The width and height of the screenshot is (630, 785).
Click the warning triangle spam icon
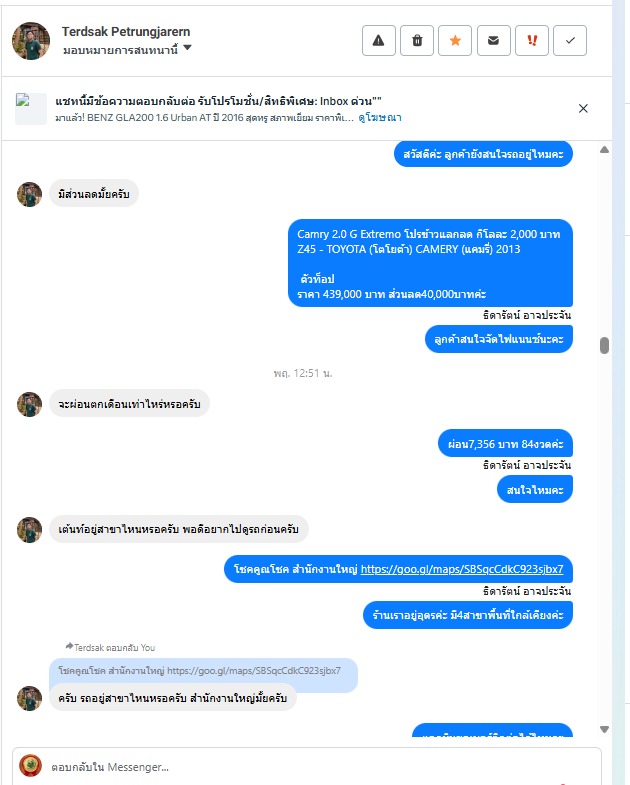pos(379,41)
